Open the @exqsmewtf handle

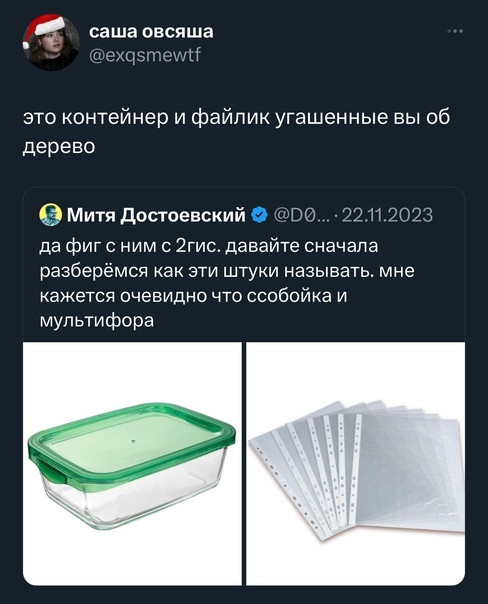tap(145, 55)
